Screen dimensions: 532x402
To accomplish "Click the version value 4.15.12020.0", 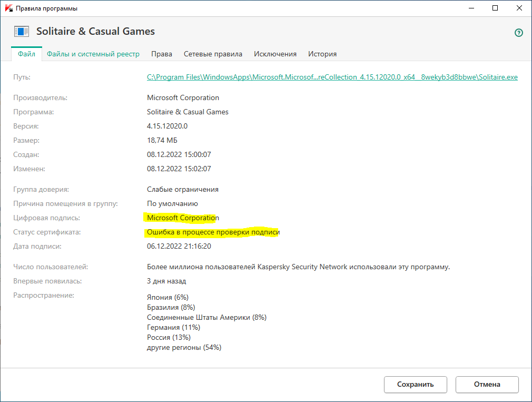I will point(168,126).
